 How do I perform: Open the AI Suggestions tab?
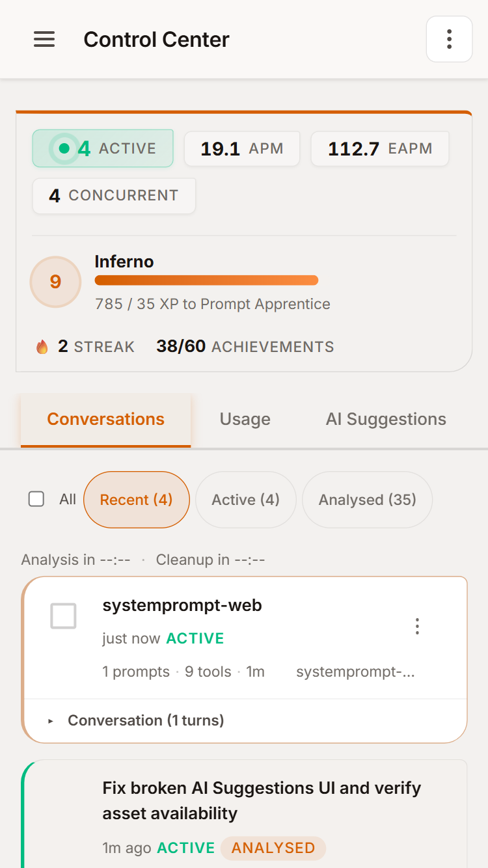pyautogui.click(x=386, y=419)
